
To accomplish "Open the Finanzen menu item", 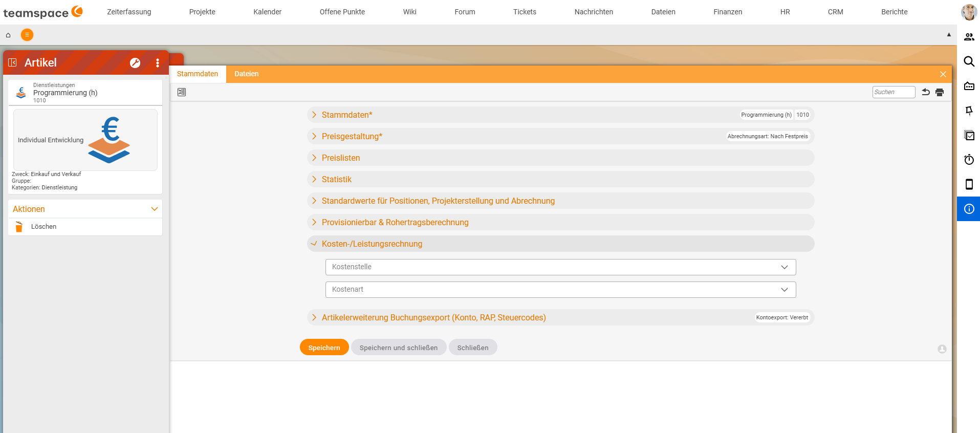I will [x=728, y=12].
